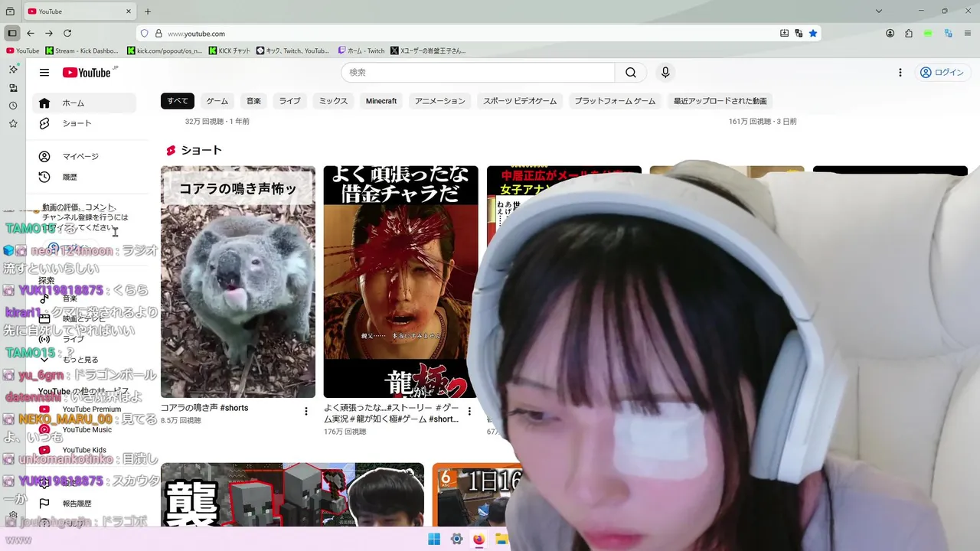Focus the YouTube 検索 search field
Image resolution: width=980 pixels, height=551 pixels.
[478, 73]
